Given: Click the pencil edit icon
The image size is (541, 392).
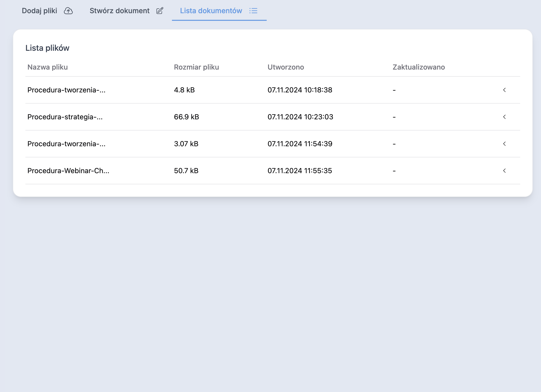Looking at the screenshot, I should (x=160, y=11).
